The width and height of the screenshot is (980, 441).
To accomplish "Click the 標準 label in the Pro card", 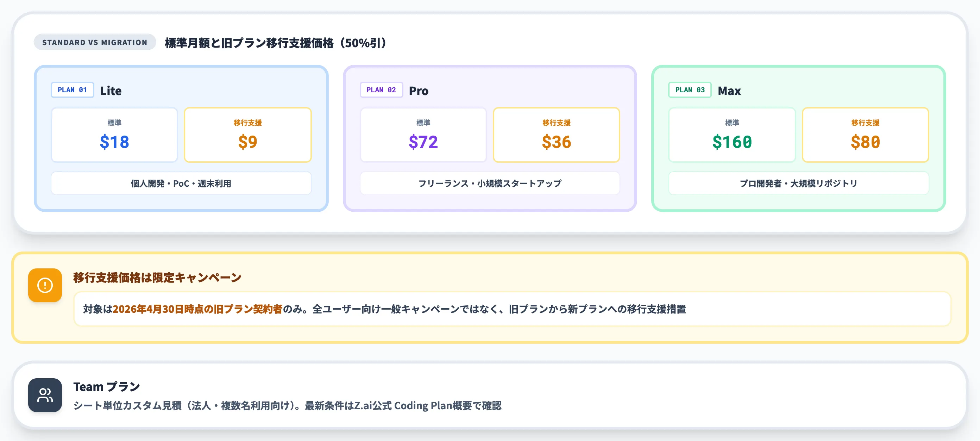I will point(423,123).
